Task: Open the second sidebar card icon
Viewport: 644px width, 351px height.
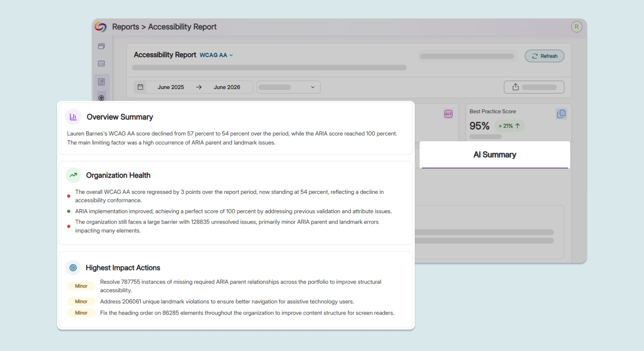Action: point(101,64)
